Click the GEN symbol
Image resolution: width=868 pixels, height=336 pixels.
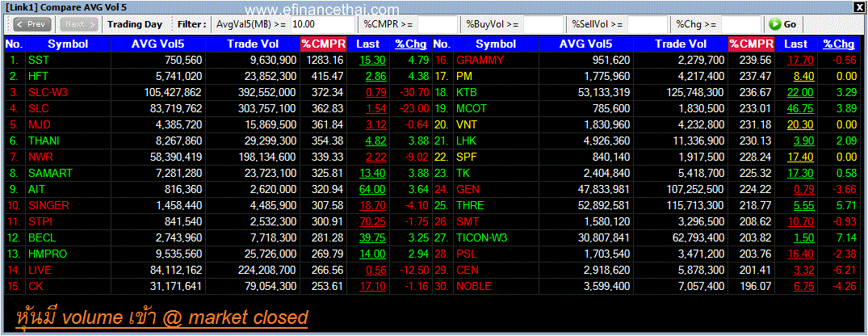click(x=468, y=189)
